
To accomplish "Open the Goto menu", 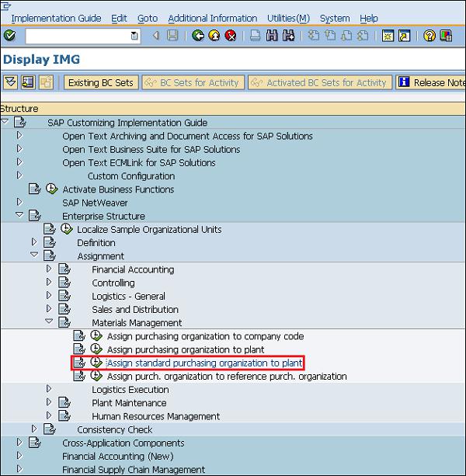I will 148,18.
